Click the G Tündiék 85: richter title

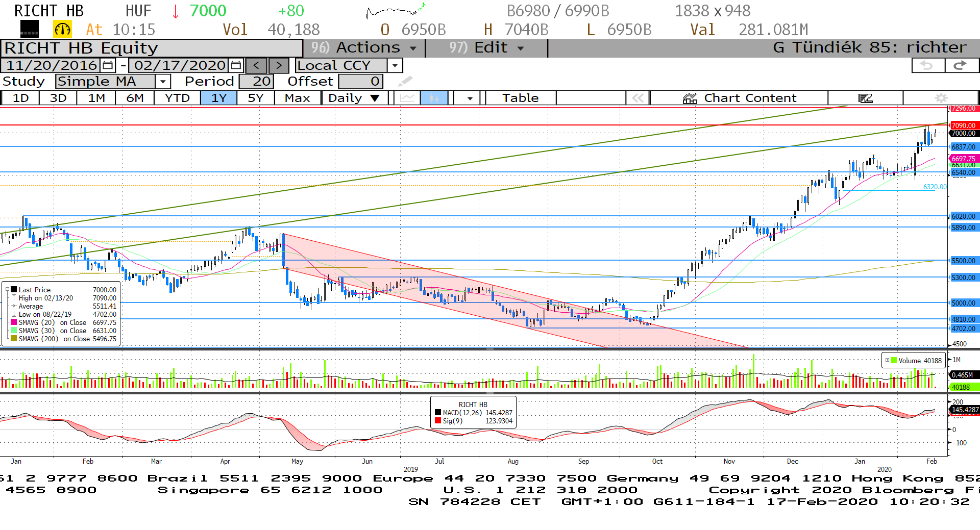(870, 47)
